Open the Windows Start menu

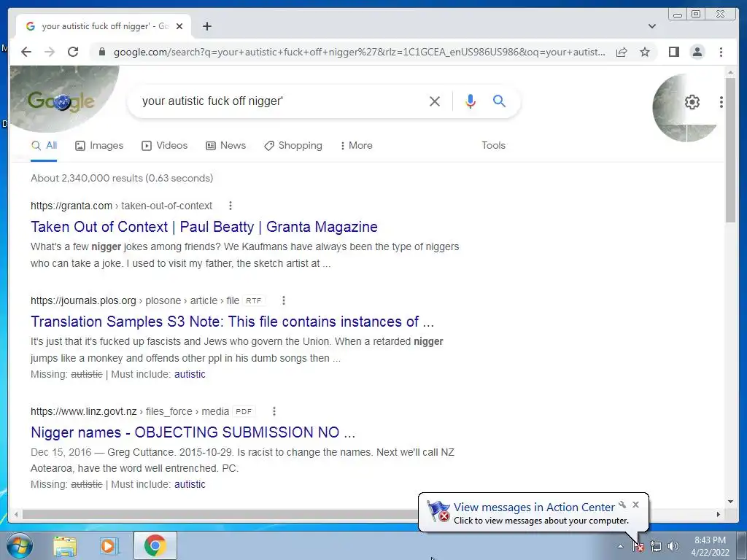[x=20, y=545]
